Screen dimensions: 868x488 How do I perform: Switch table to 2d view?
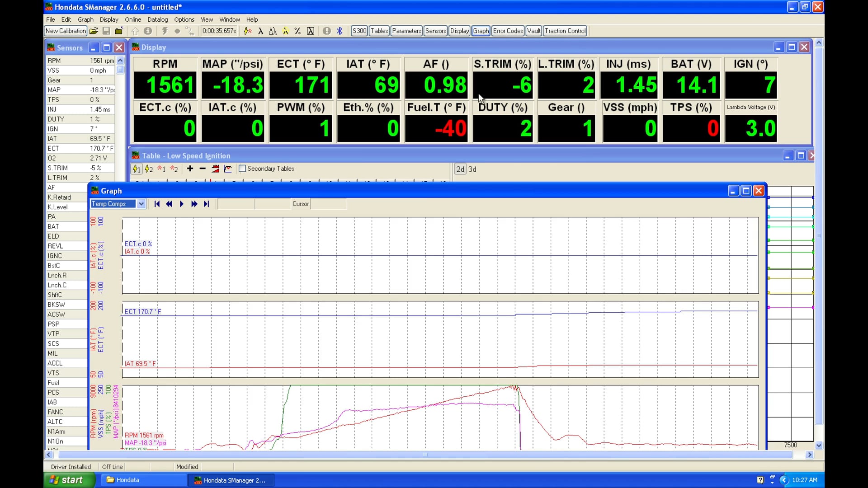point(460,169)
